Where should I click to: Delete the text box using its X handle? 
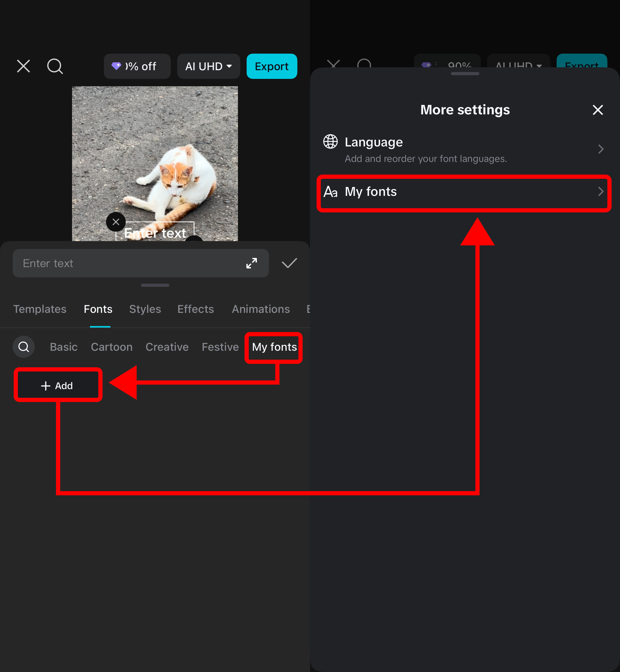(x=116, y=222)
